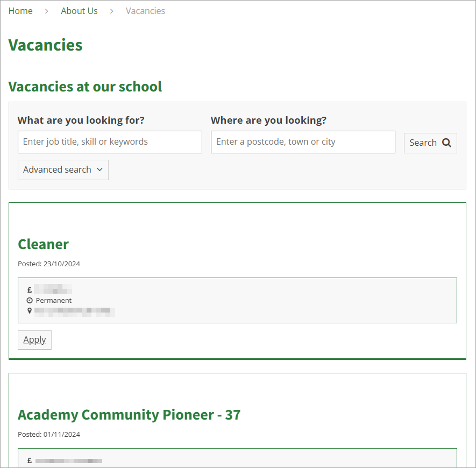Click the 'Vacancies at our school' heading

pos(85,87)
